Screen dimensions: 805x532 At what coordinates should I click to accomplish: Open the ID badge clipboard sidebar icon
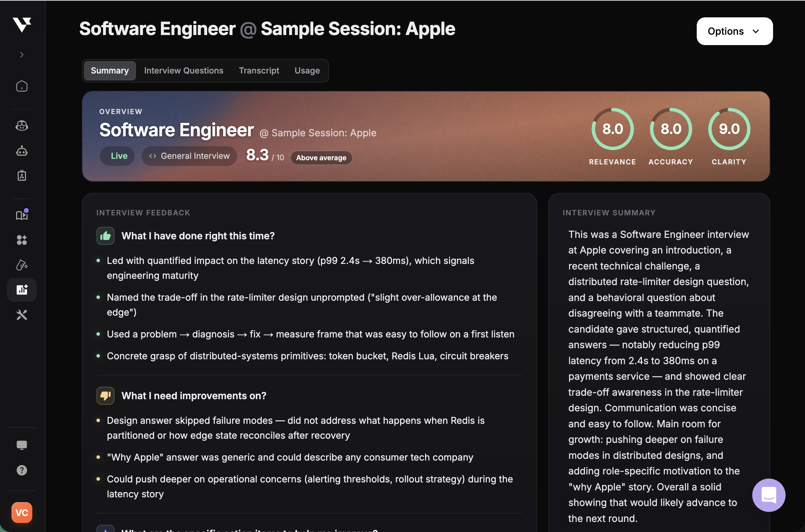22,175
